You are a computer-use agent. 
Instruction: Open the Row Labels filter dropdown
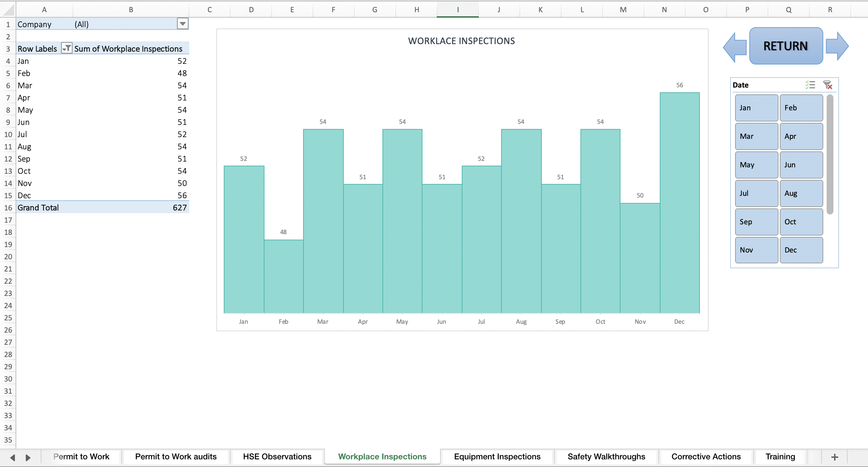click(67, 48)
